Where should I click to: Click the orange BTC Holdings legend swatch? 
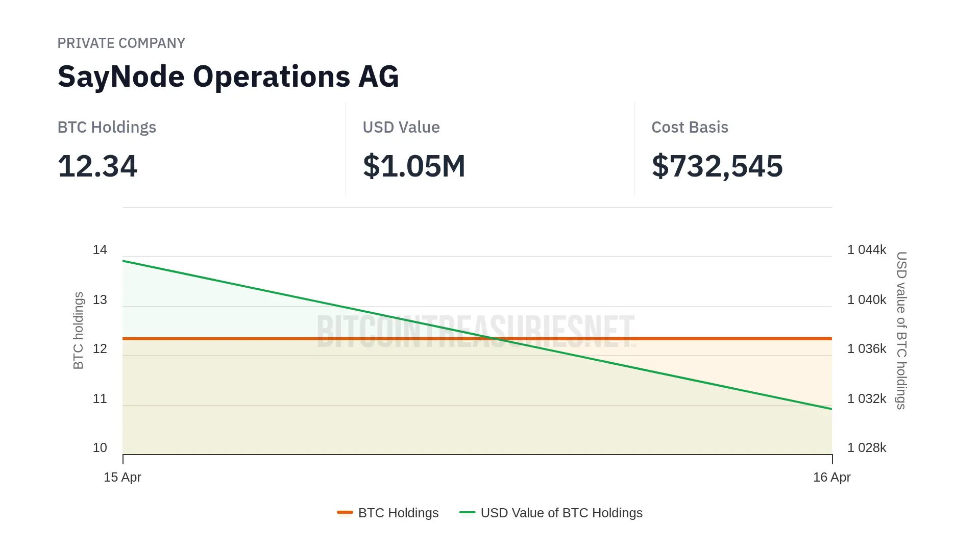tap(345, 512)
